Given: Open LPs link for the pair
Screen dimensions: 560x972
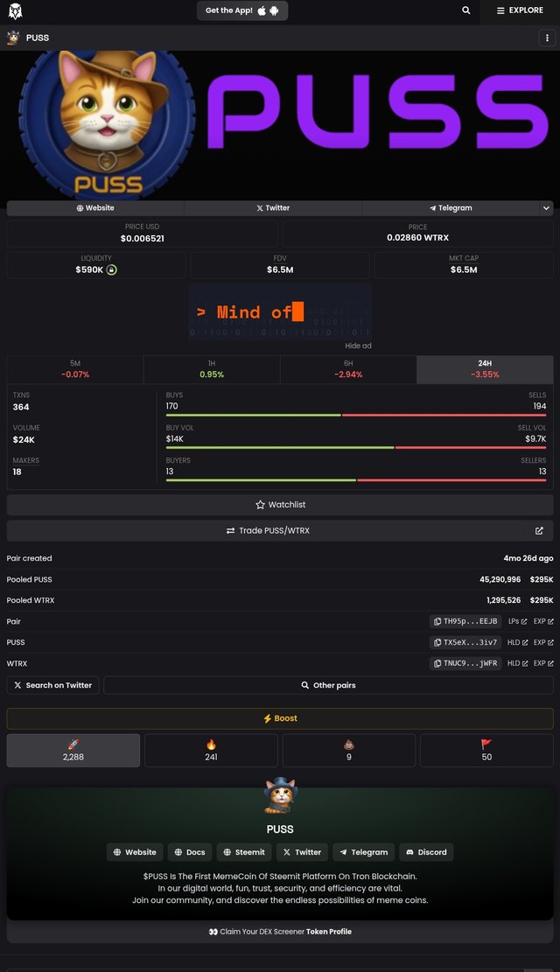Looking at the screenshot, I should (x=517, y=621).
